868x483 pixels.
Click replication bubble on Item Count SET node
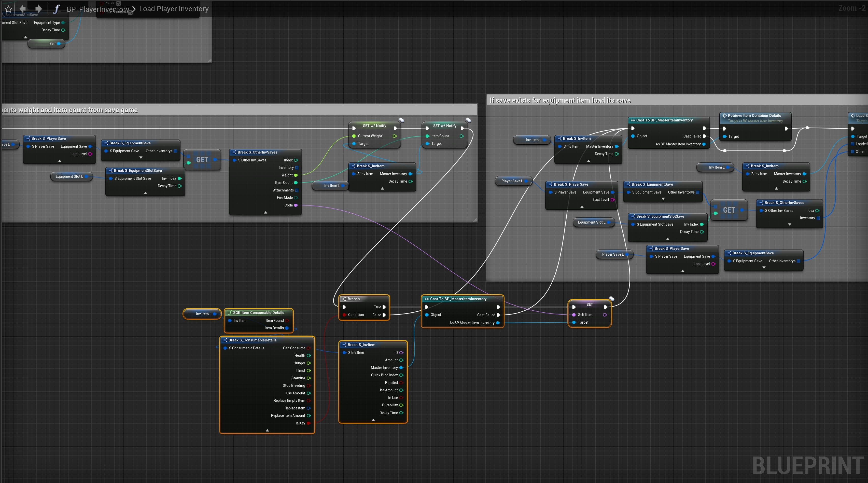coord(468,120)
